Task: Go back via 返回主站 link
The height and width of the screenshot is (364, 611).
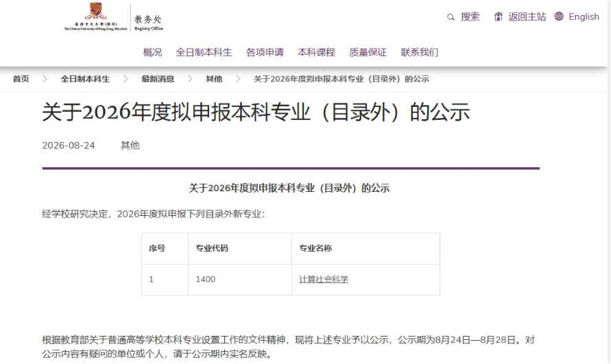Action: pyautogui.click(x=527, y=16)
